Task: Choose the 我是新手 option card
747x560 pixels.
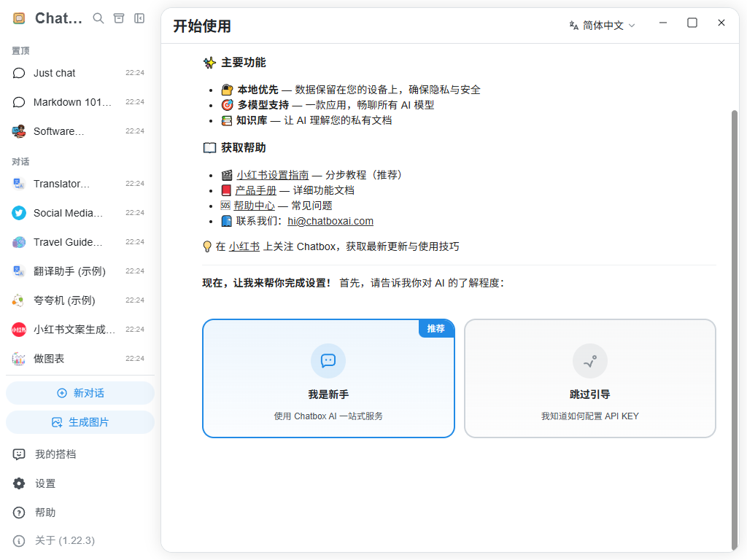Action: click(328, 378)
